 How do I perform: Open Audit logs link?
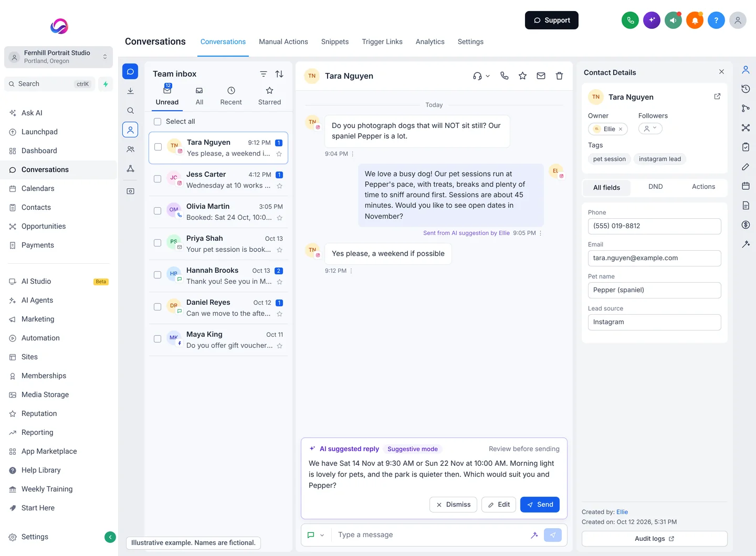pyautogui.click(x=655, y=539)
